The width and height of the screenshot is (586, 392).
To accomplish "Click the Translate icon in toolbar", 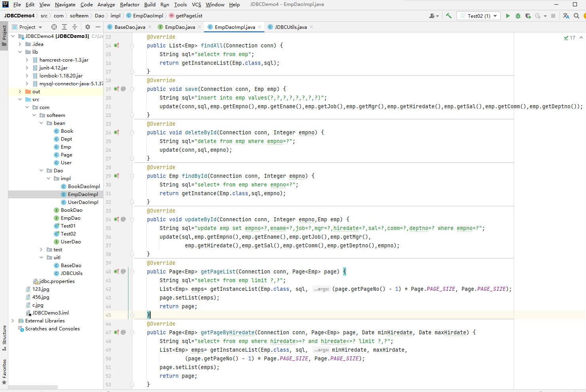I will 566,16.
